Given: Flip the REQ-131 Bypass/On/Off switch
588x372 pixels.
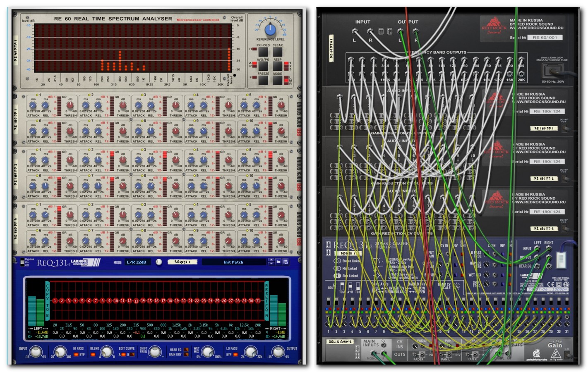Looking at the screenshot, I should coord(22,262).
